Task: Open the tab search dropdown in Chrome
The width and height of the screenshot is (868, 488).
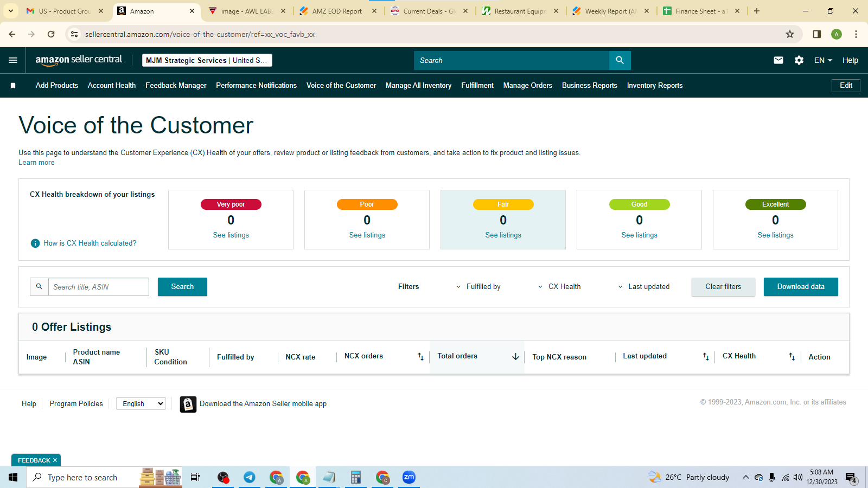Action: [x=11, y=11]
